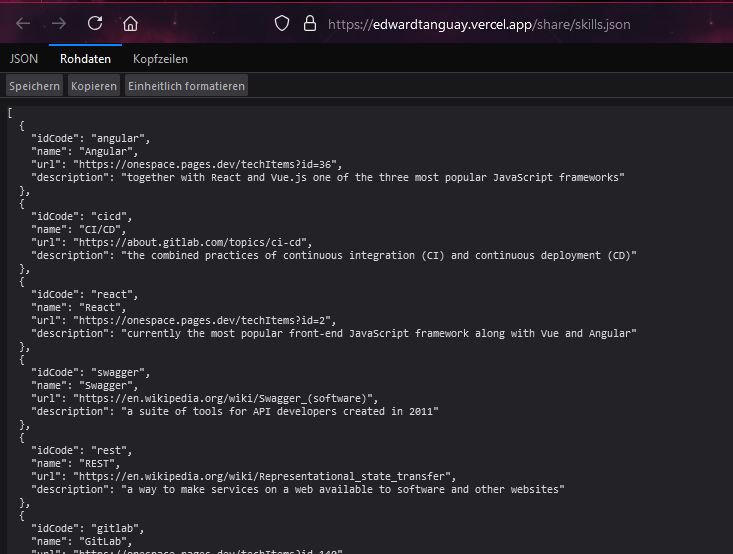733x554 pixels.
Task: Switch to the JSON tab
Action: pyautogui.click(x=24, y=59)
